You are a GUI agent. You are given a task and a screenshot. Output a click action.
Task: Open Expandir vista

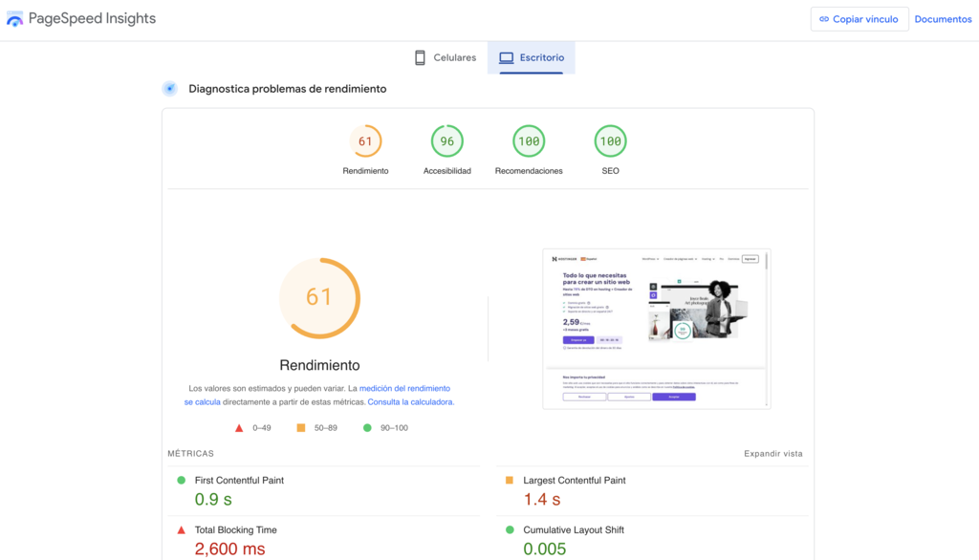coord(772,454)
